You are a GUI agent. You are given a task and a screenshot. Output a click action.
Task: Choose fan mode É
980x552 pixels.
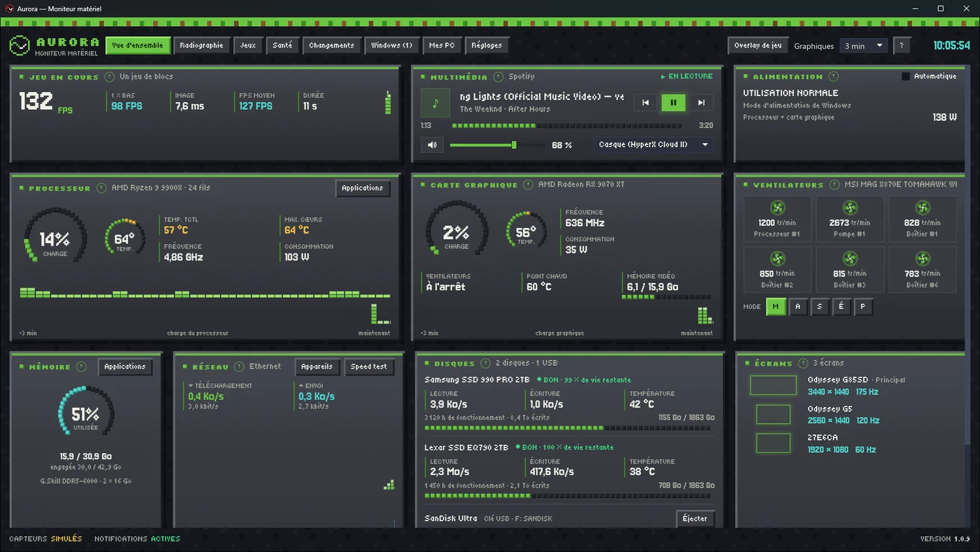pos(841,306)
